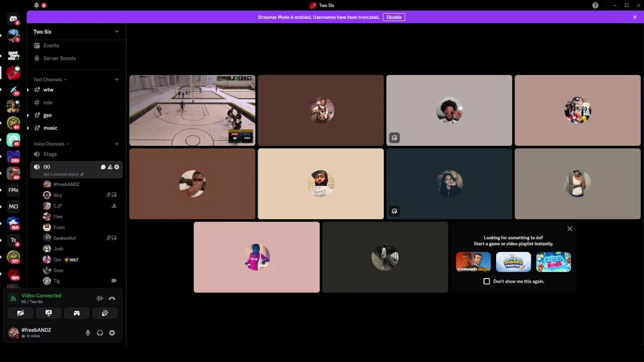
Task: Focus the pink tile with Talia jersey avatar
Action: point(257,257)
